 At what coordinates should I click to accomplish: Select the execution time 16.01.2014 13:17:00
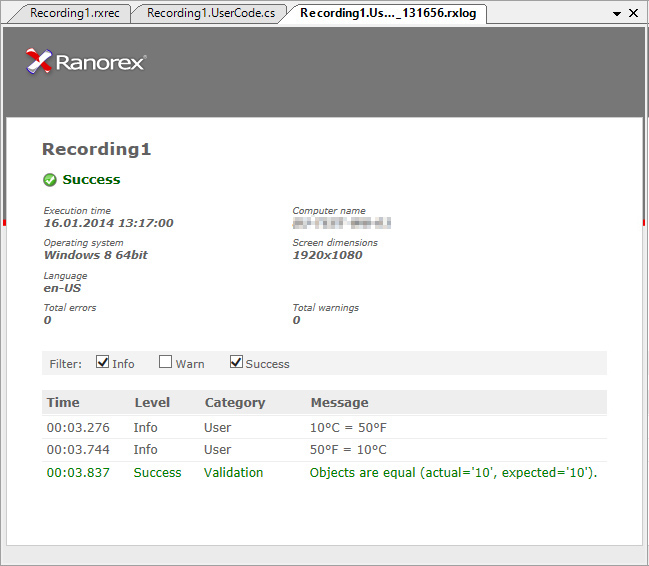coord(108,223)
